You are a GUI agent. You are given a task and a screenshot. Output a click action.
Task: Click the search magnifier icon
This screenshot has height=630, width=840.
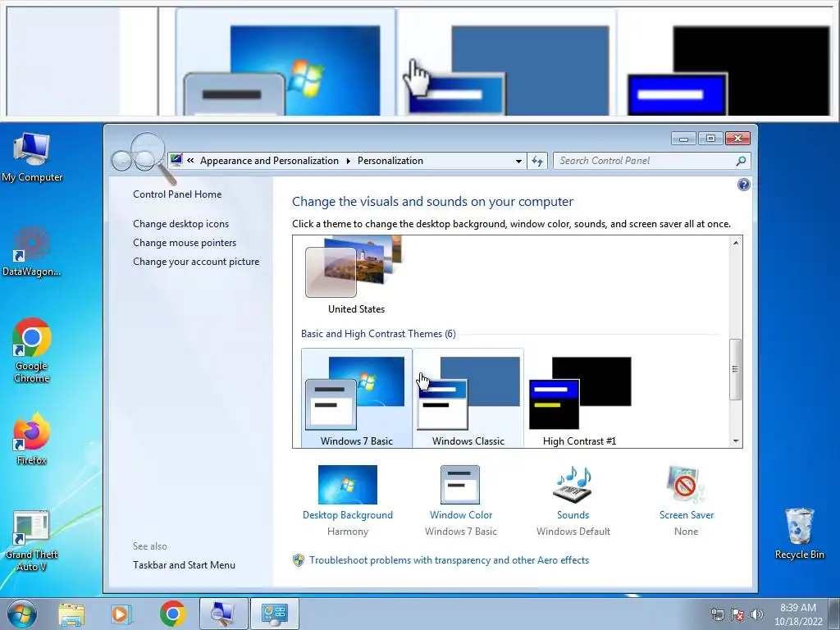pos(742,161)
